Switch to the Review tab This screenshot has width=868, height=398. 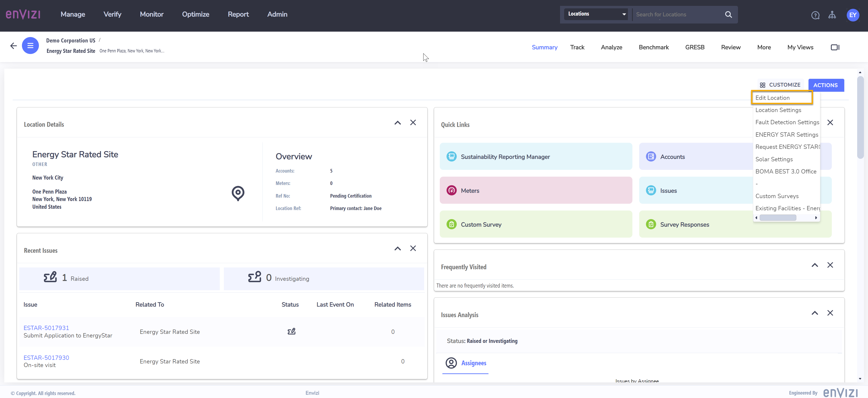(731, 47)
